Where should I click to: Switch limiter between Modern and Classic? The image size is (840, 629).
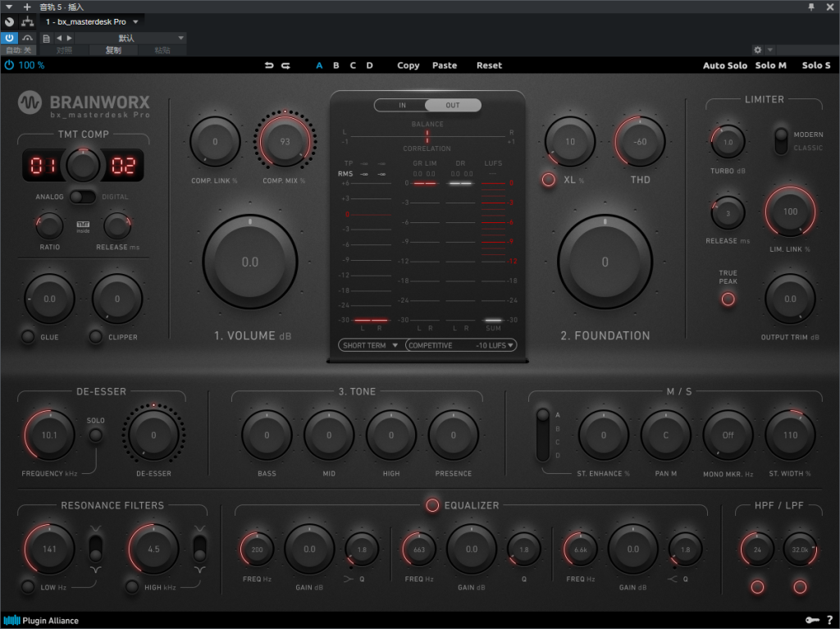pyautogui.click(x=782, y=140)
